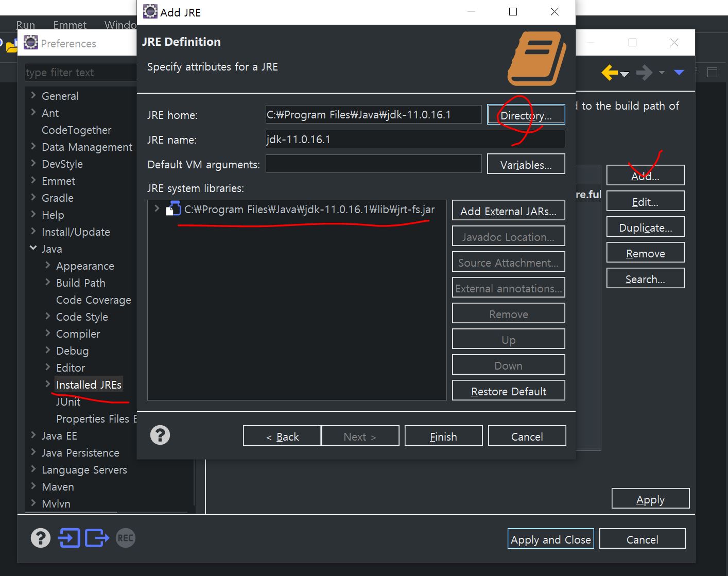Click Finish in Add JRE
Screen dimensions: 728x576
tap(443, 436)
